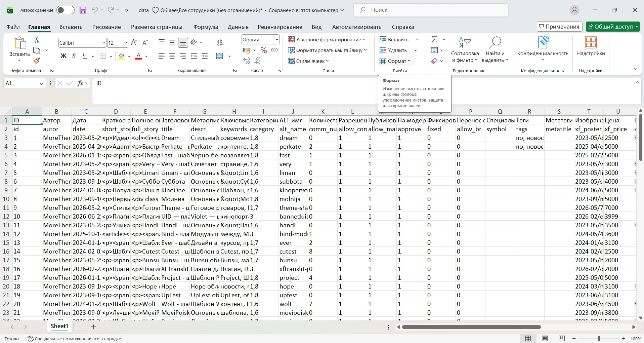Image resolution: width=644 pixels, height=343 pixels.
Task: Click the Cut scissors icon
Action: pos(37,40)
